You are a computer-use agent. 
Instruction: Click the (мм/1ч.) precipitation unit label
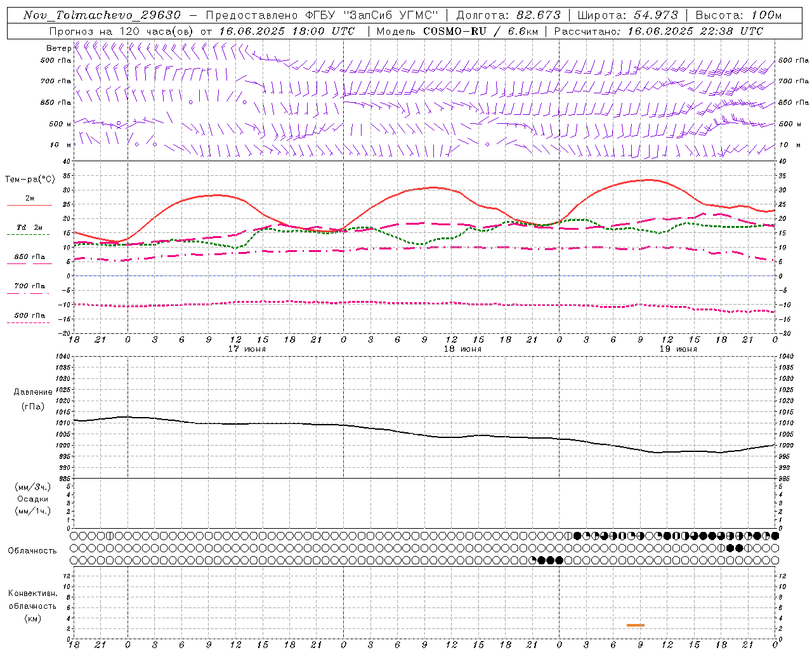click(x=33, y=511)
